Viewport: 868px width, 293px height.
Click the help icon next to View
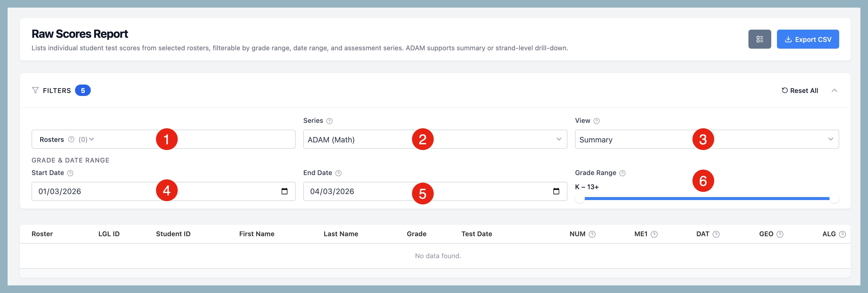tap(596, 121)
